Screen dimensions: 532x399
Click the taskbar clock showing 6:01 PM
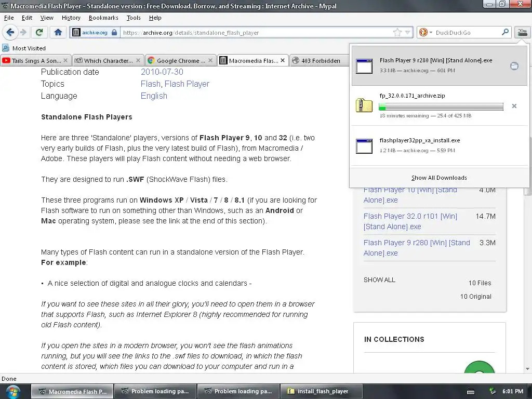(513, 391)
